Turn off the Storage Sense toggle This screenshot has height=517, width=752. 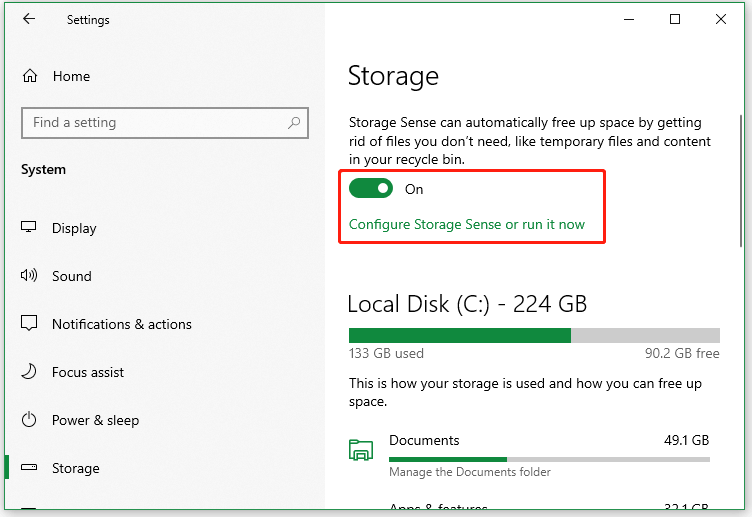pyautogui.click(x=370, y=189)
